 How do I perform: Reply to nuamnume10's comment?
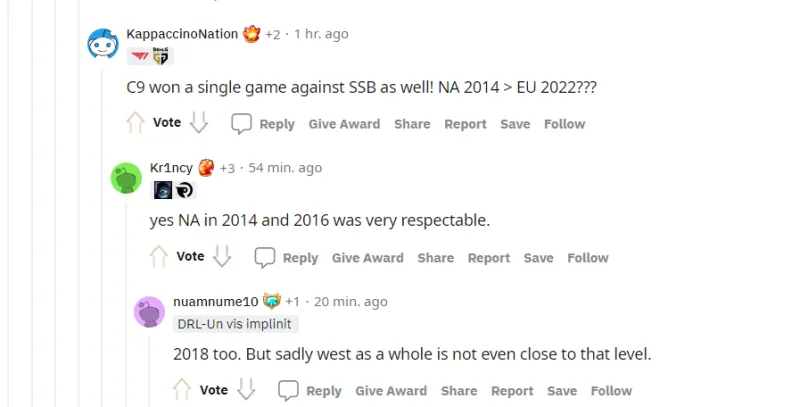pos(310,391)
